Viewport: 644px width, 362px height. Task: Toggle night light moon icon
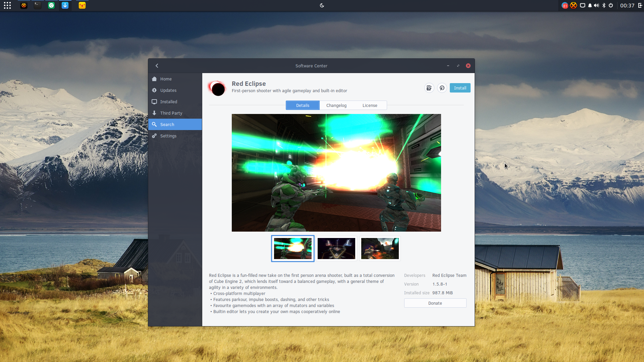322,5
